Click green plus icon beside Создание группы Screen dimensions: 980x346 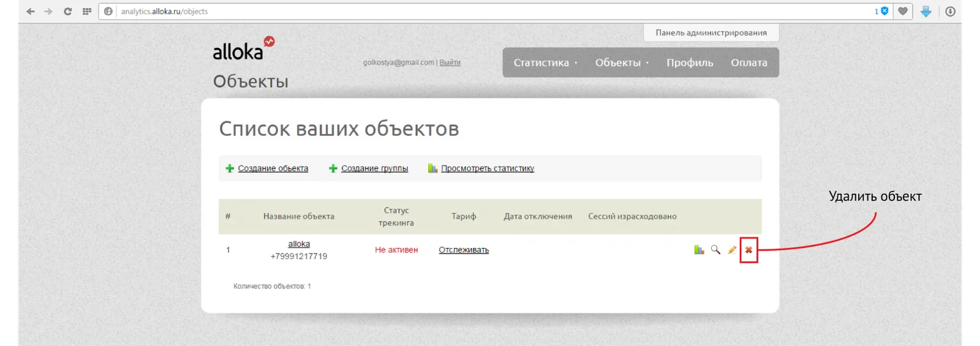[333, 168]
